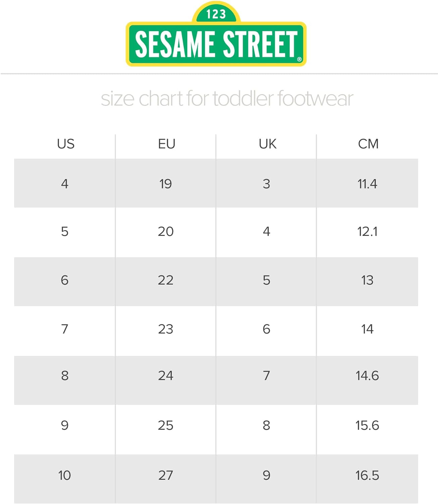Select the CM column header
Viewport: 438px width, 504px height.
(368, 144)
